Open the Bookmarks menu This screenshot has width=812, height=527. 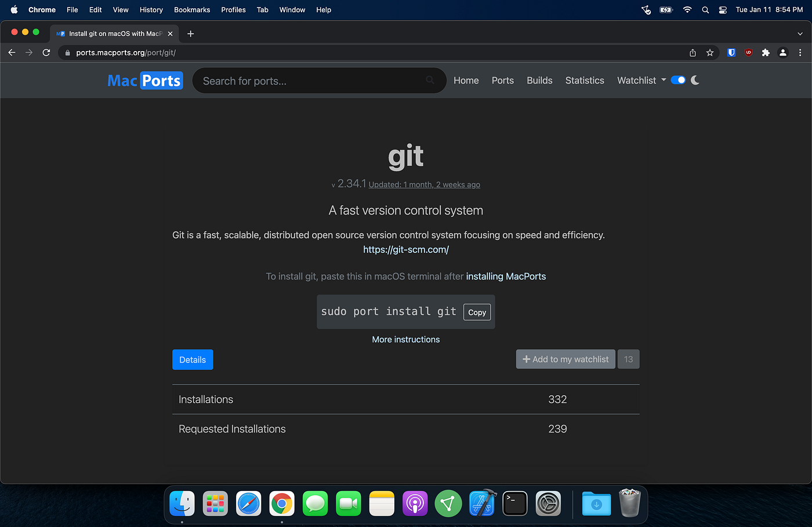tap(192, 10)
